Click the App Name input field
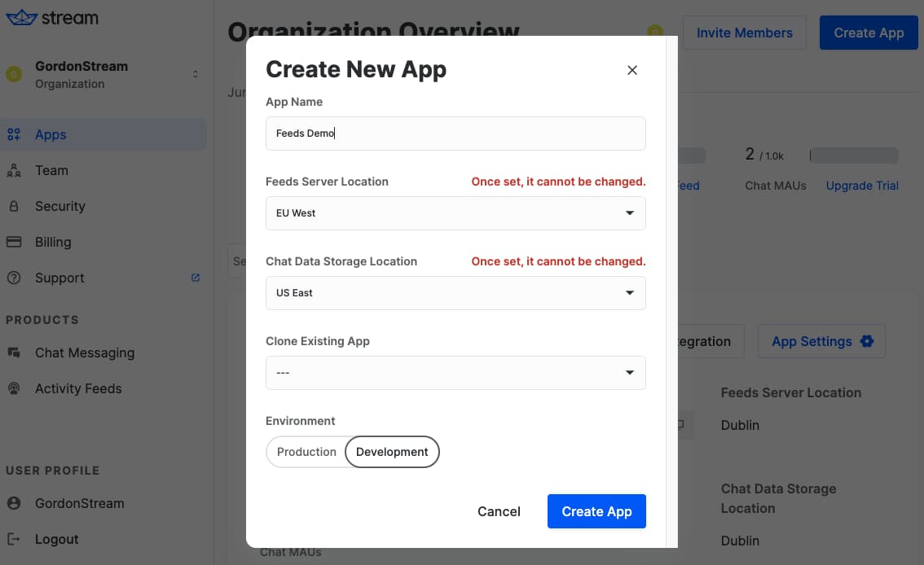Viewport: 924px width, 565px height. click(x=455, y=134)
